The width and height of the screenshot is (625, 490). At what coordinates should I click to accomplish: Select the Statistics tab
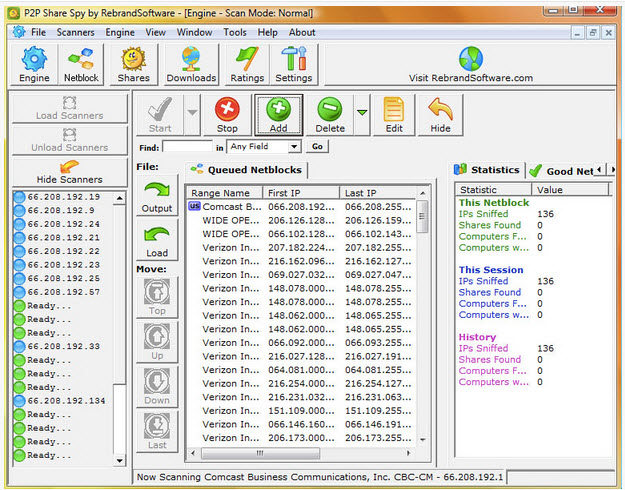pos(487,170)
